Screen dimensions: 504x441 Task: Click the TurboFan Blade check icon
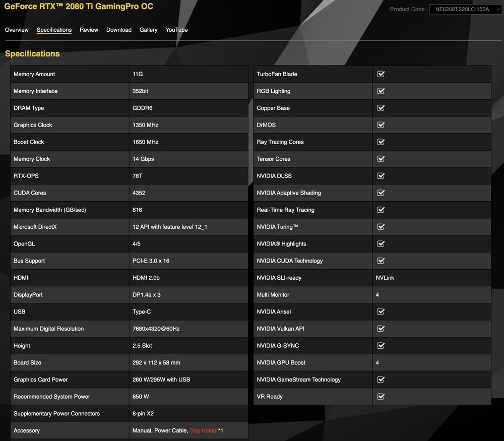coord(381,74)
